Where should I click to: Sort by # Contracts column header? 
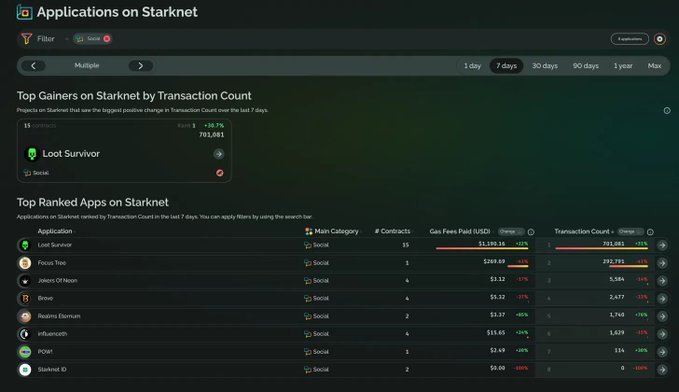[392, 231]
